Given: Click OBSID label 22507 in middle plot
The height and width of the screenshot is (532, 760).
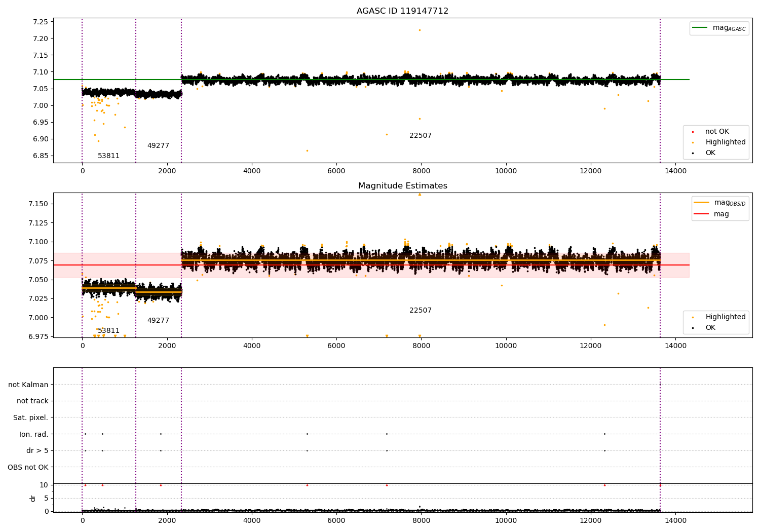Looking at the screenshot, I should [421, 311].
